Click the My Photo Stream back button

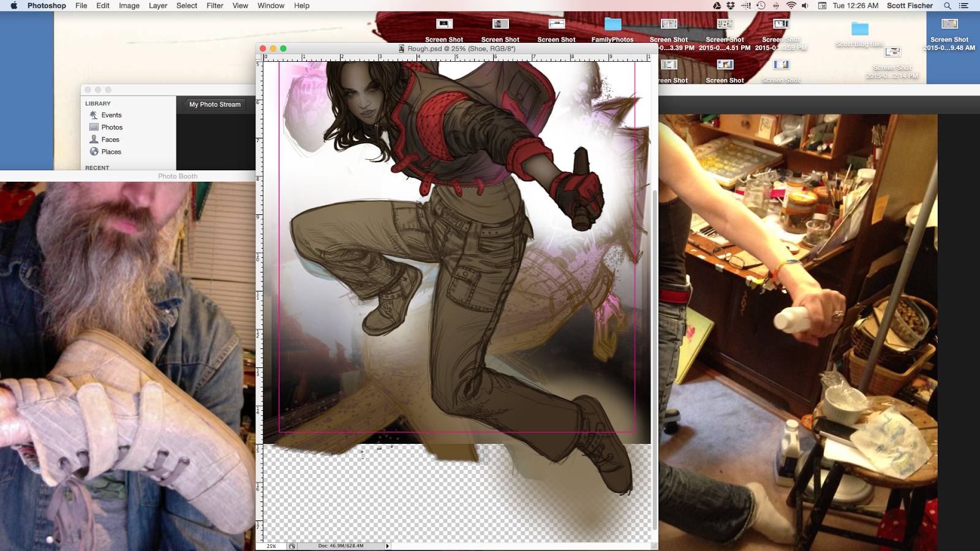coord(214,105)
